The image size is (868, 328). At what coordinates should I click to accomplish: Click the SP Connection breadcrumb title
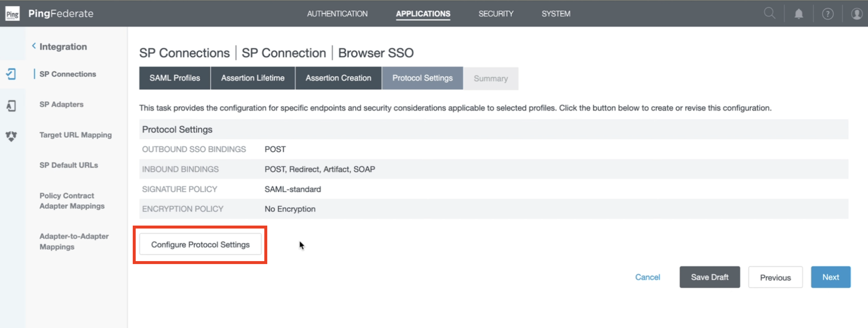[284, 53]
